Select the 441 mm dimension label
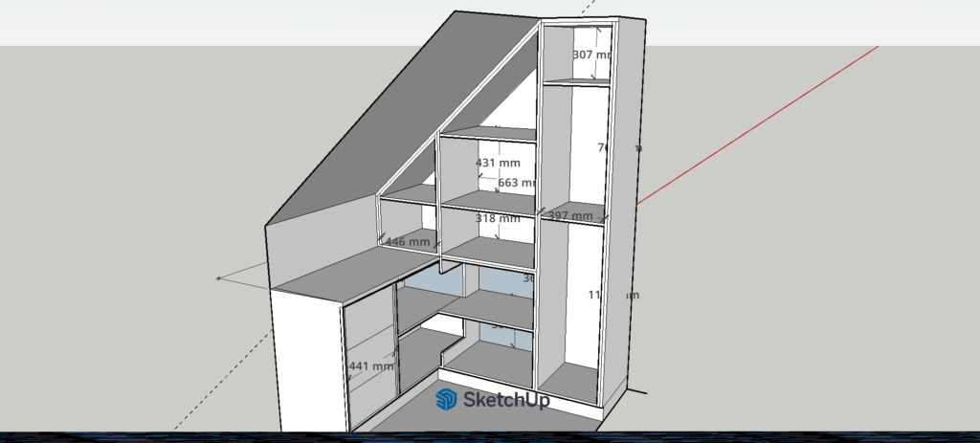 coord(371,365)
